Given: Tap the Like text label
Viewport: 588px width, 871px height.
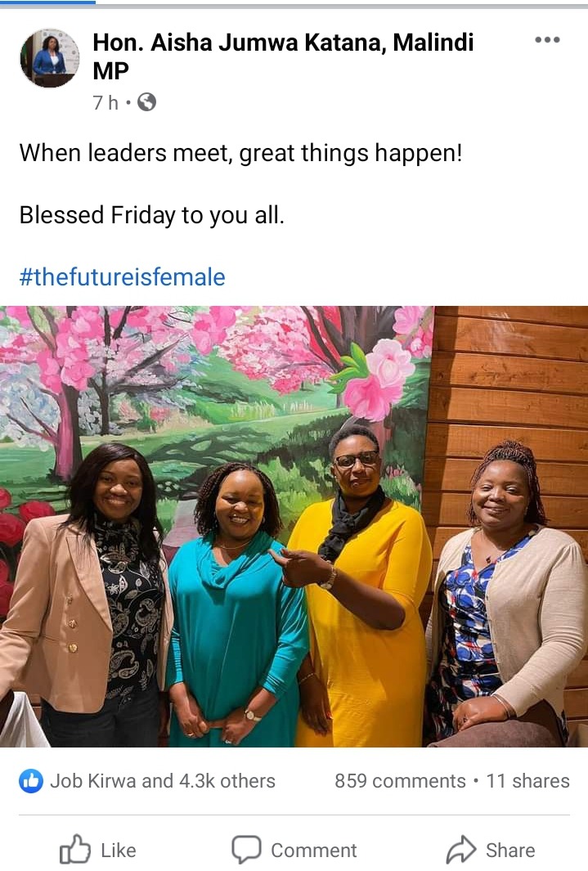Looking at the screenshot, I should [x=119, y=851].
